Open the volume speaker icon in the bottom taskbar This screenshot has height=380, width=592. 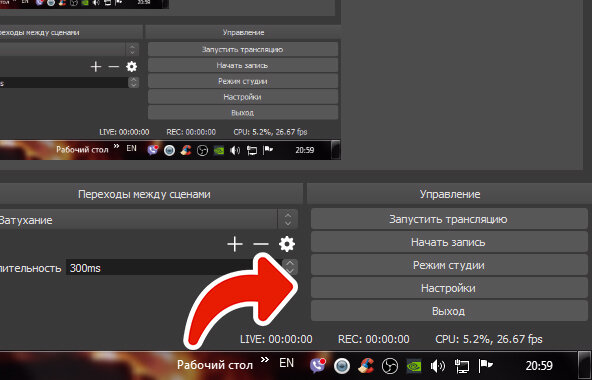[x=438, y=366]
